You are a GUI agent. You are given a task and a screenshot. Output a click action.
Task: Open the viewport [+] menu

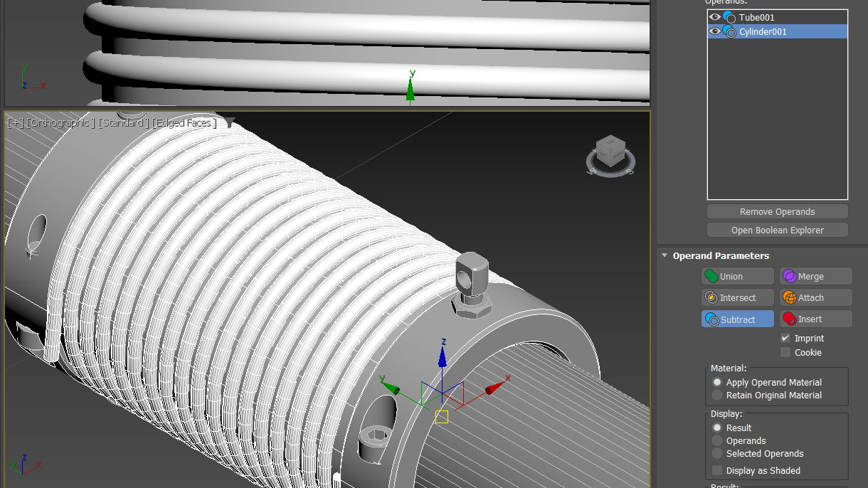14,122
